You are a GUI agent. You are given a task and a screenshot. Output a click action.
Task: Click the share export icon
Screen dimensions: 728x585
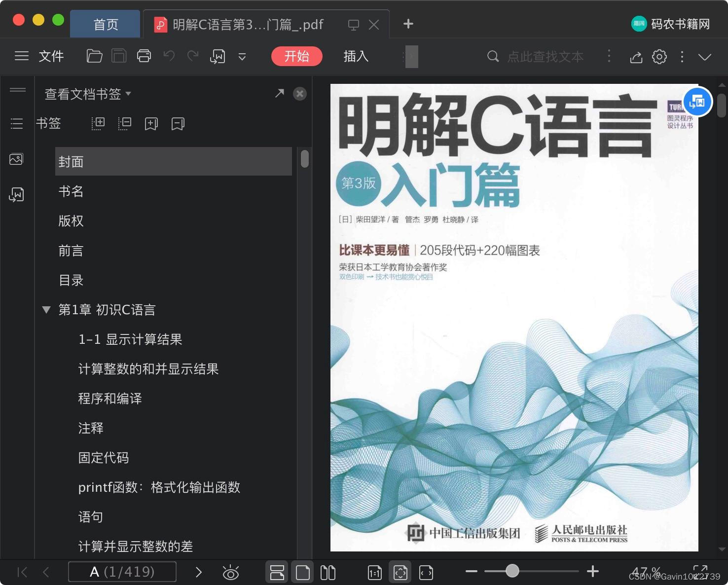tap(636, 57)
